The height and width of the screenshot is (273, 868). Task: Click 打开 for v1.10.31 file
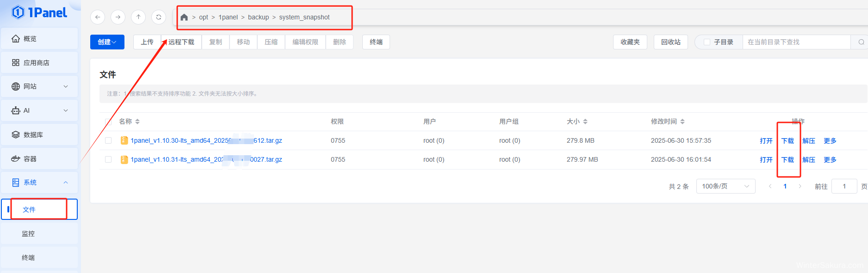coord(766,160)
